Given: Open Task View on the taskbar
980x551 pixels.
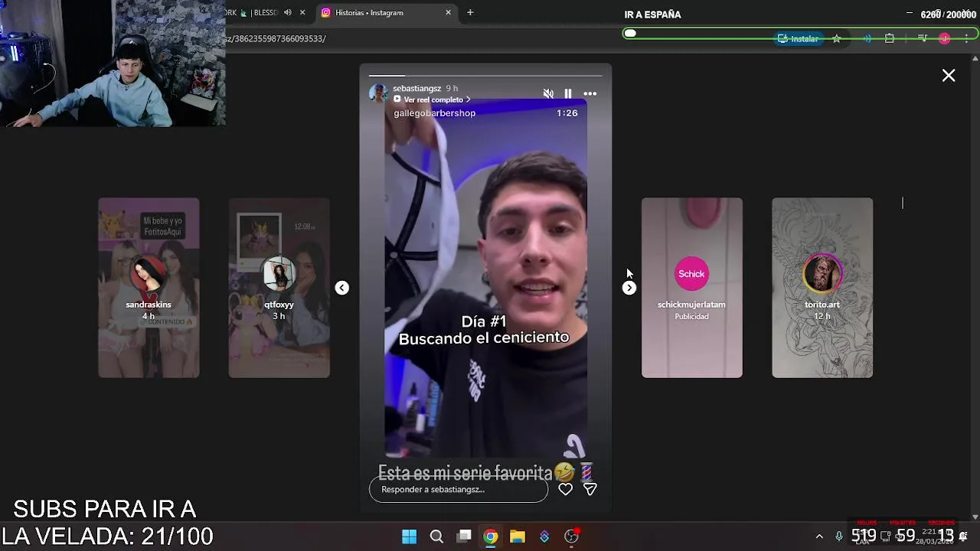Looking at the screenshot, I should [464, 536].
